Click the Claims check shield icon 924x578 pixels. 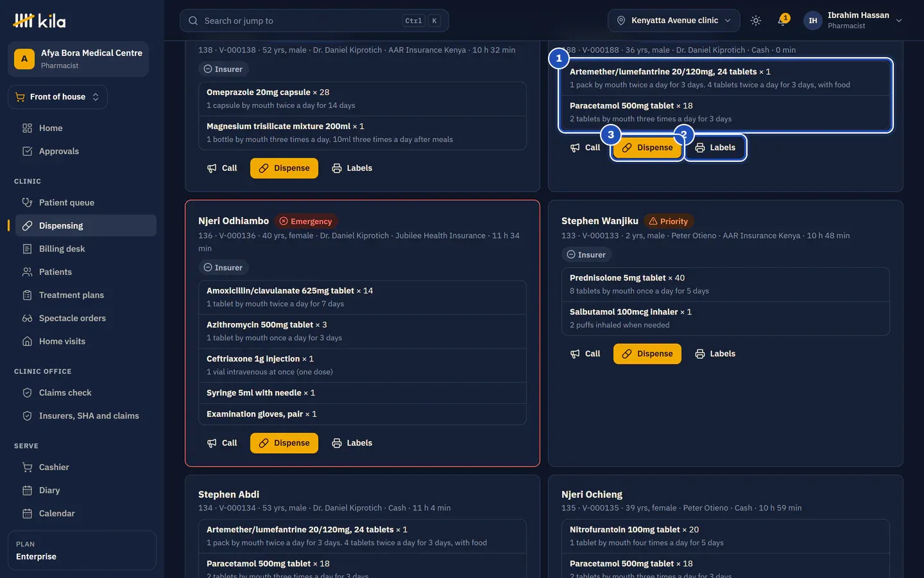coord(27,392)
